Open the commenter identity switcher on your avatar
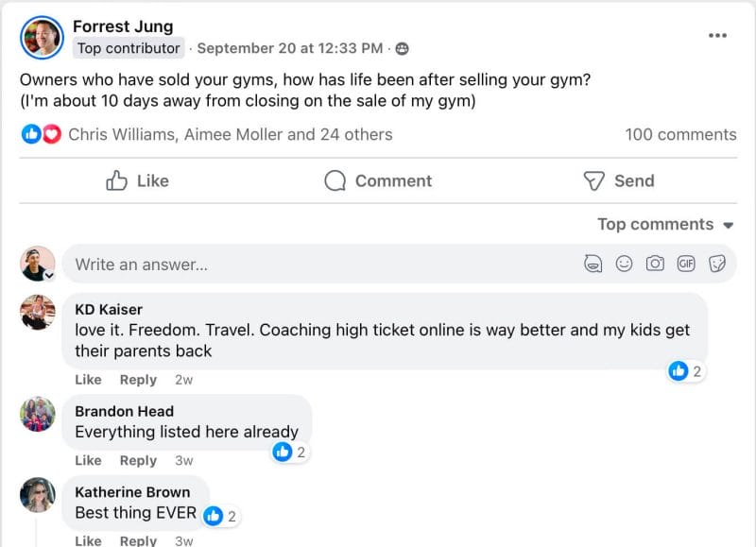 [x=49, y=276]
